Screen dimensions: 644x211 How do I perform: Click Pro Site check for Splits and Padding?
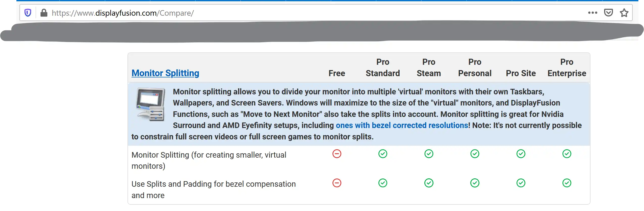[x=521, y=183]
